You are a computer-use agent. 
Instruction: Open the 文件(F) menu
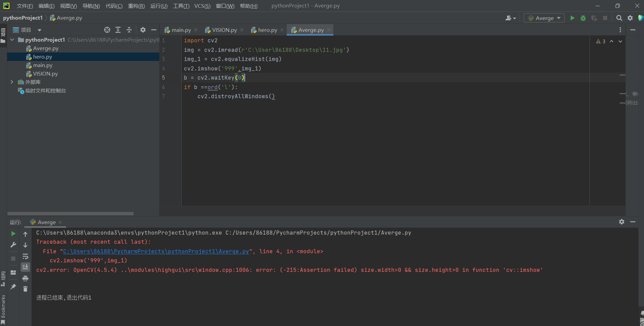point(25,6)
